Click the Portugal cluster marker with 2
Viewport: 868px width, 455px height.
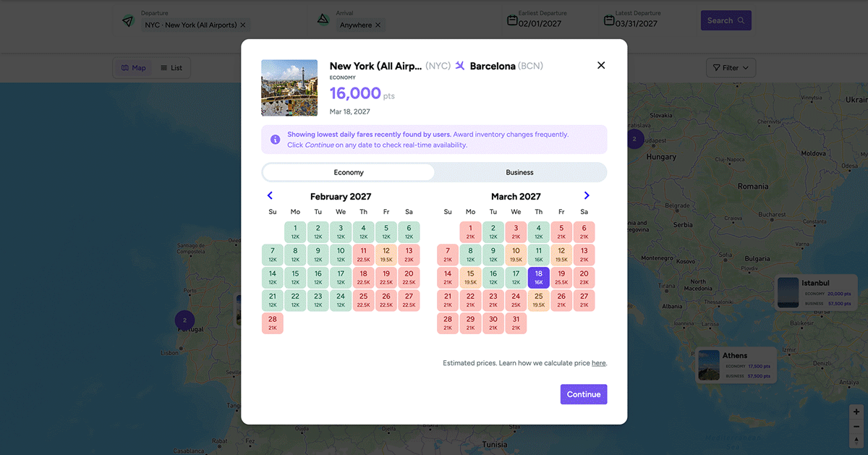(x=184, y=320)
